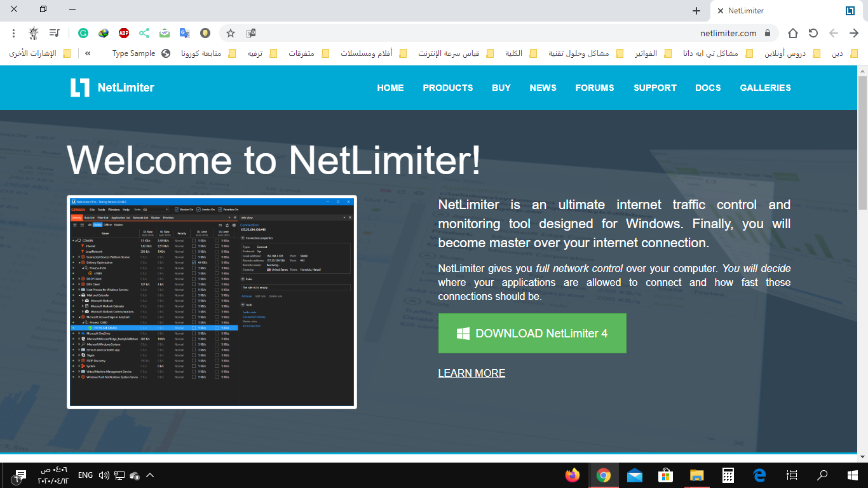Select the NetLimiter browser tab

[788, 11]
